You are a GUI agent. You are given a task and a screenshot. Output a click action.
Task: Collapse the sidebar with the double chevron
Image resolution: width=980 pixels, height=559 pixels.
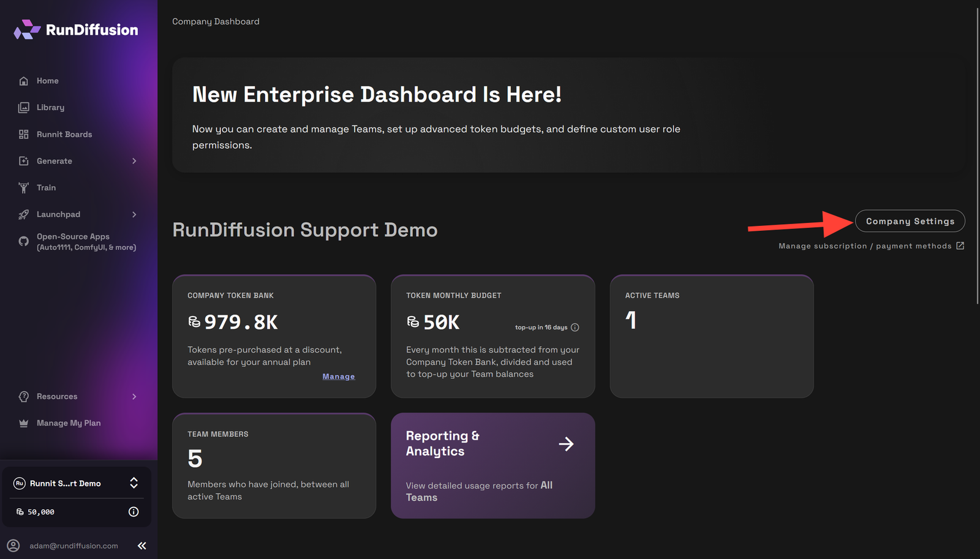[x=141, y=546]
